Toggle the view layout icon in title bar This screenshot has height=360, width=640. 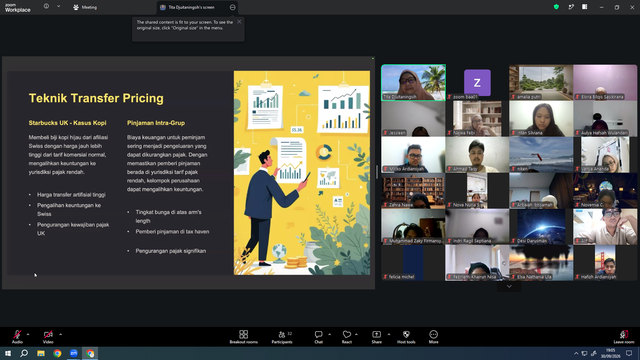585,7
